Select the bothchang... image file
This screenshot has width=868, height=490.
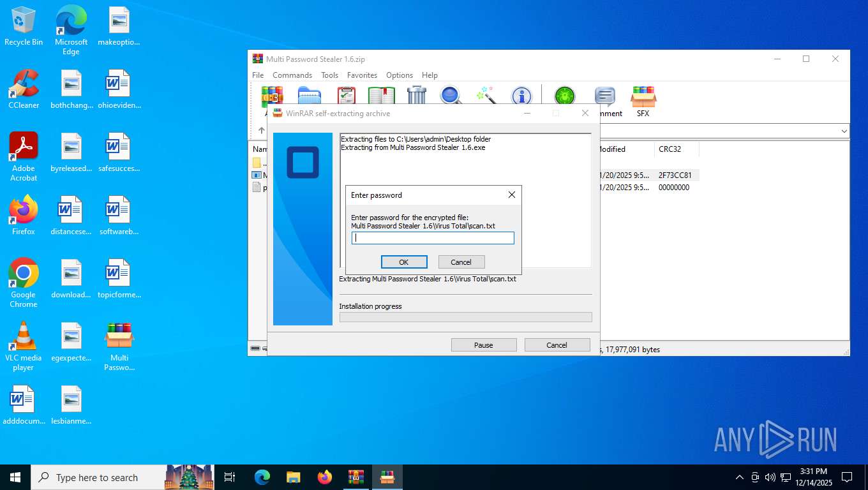[71, 89]
